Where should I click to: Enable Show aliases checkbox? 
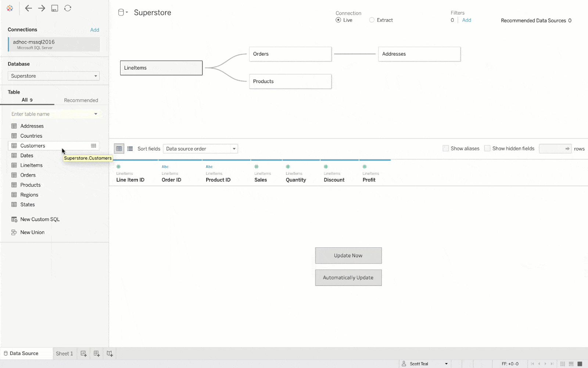coord(446,149)
